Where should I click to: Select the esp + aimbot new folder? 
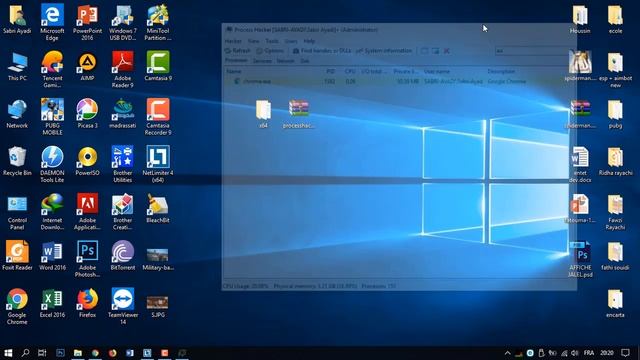615,70
